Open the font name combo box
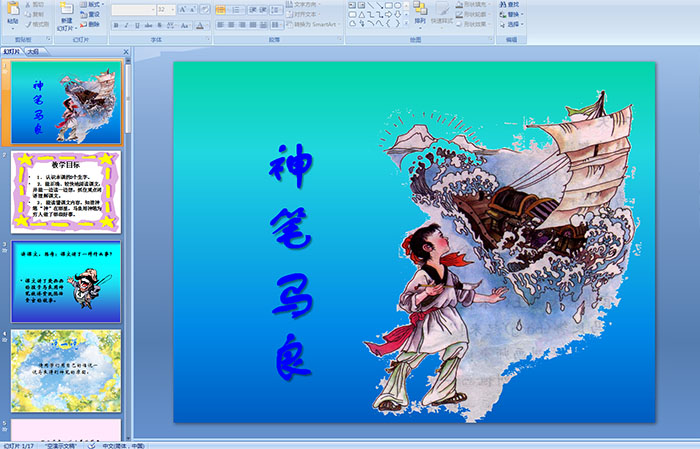Image resolution: width=700 pixels, height=449 pixels. [133, 9]
